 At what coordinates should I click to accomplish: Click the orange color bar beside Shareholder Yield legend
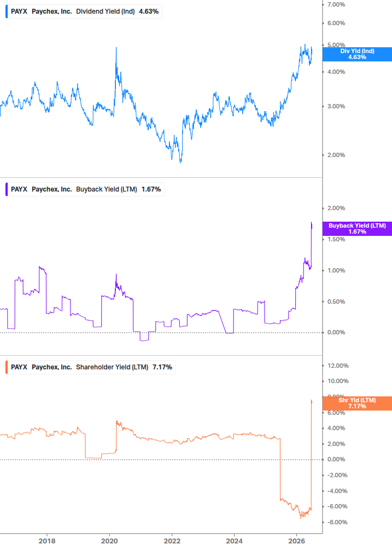click(x=7, y=367)
